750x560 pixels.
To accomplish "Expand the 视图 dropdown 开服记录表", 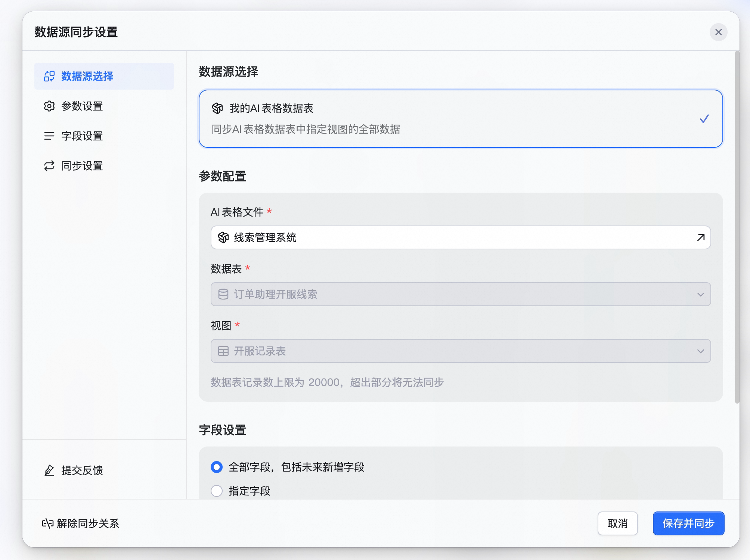I will click(461, 351).
